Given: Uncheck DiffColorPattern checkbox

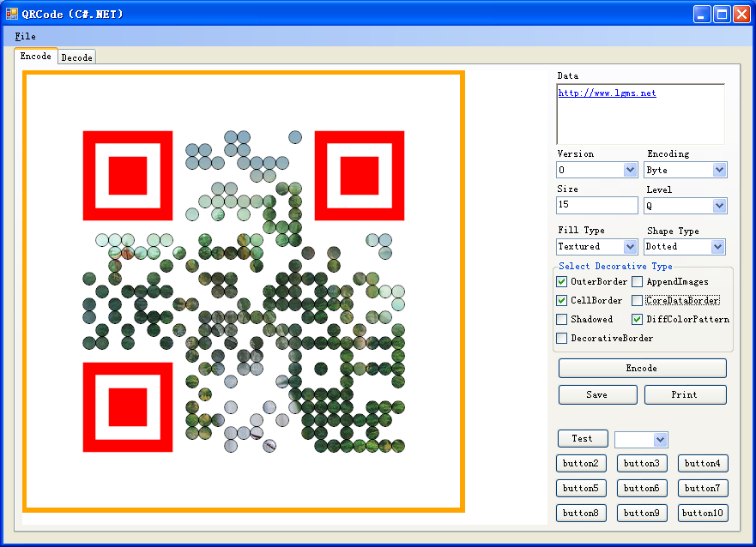Looking at the screenshot, I should point(638,320).
